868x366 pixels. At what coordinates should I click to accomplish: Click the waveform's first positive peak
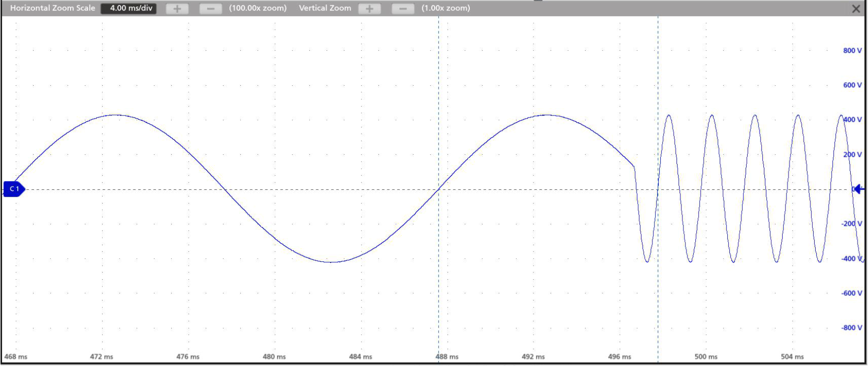pos(115,115)
